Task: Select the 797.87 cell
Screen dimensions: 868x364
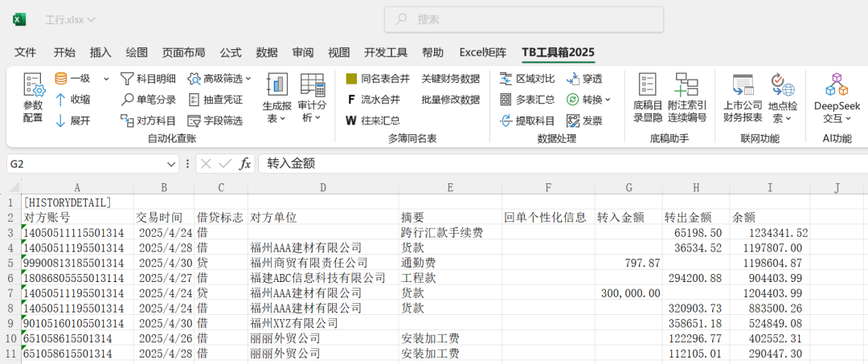Action: pos(628,263)
